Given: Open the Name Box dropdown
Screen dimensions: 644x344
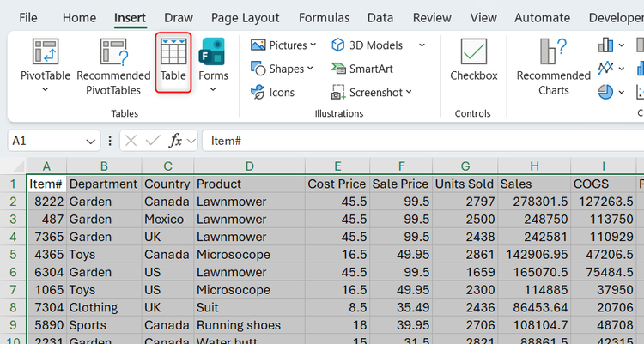Looking at the screenshot, I should pyautogui.click(x=90, y=142).
